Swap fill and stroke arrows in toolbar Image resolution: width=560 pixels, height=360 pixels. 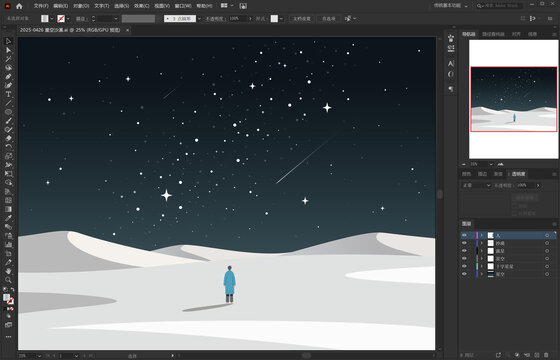[x=12, y=289]
